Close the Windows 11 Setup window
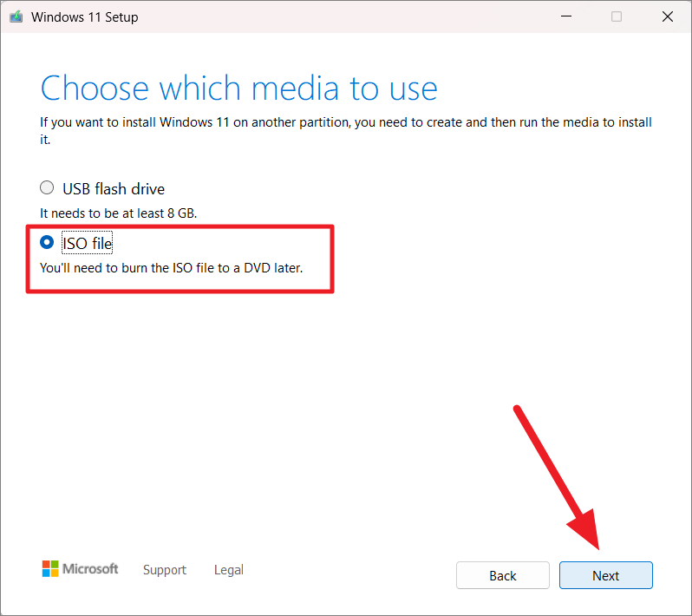Image resolution: width=692 pixels, height=616 pixels. click(668, 16)
